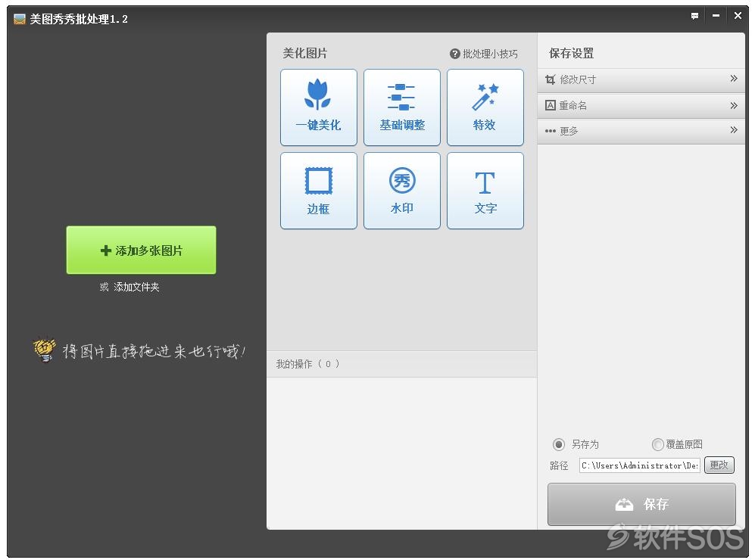Click the 批处理小技巧 help tips link
The width and height of the screenshot is (755, 560).
[x=484, y=54]
